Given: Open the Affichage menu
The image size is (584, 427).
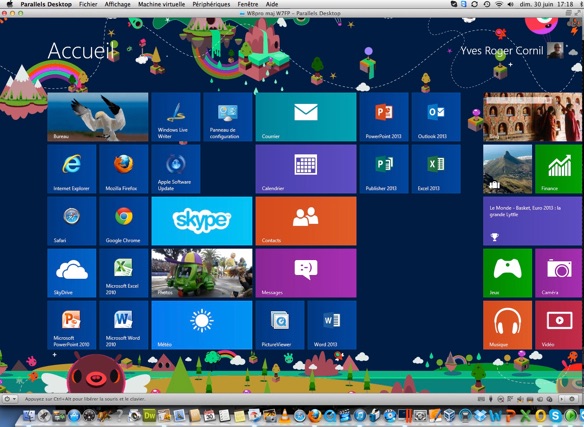Looking at the screenshot, I should tap(117, 4).
